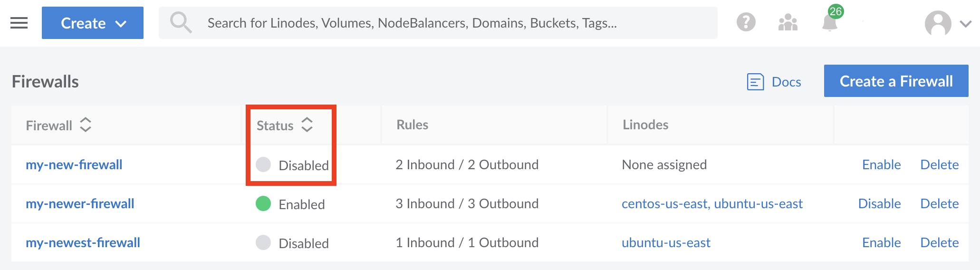This screenshot has height=270, width=980.
Task: Focus the Linodes search field
Action: pyautogui.click(x=437, y=23)
